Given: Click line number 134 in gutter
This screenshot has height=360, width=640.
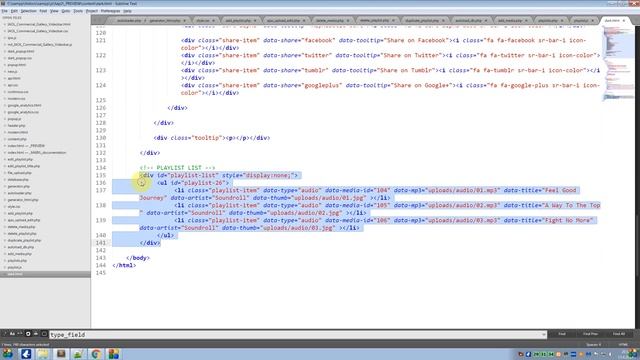Looking at the screenshot, I should [100, 168].
